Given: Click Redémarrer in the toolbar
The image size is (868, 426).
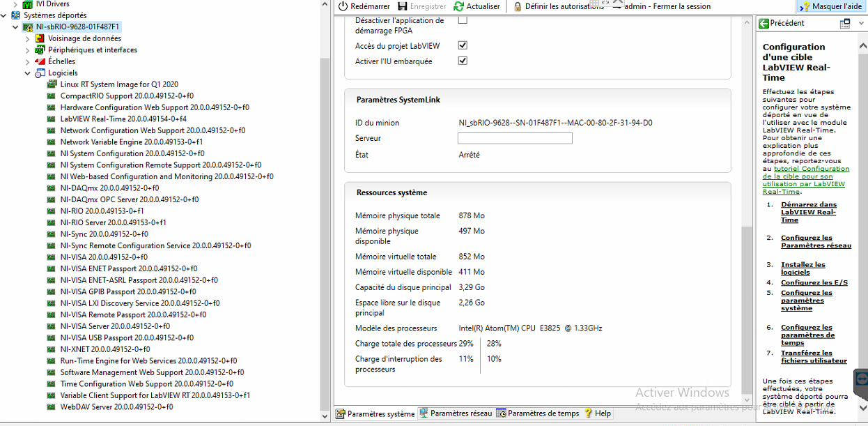Looking at the screenshot, I should pos(364,6).
